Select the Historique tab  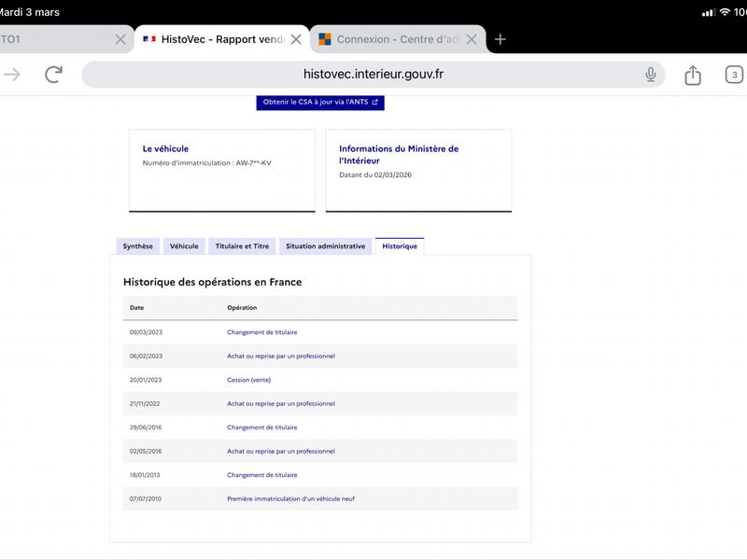point(400,246)
